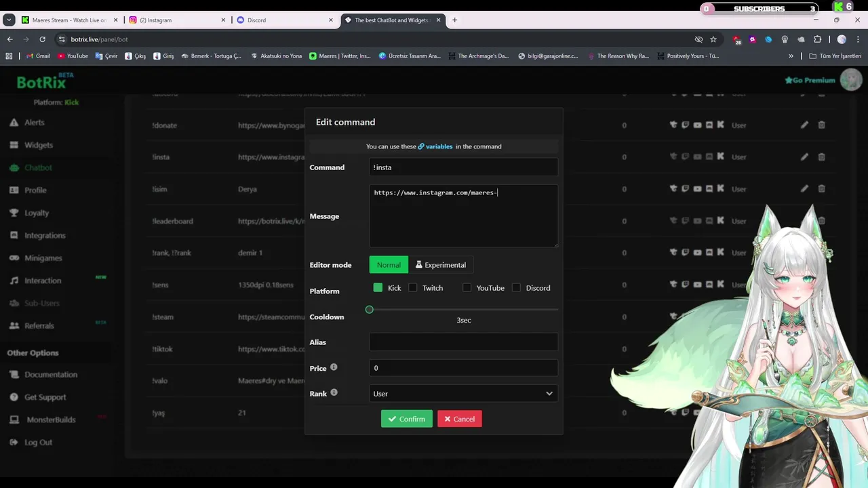Screen dimensions: 868x488
Task: Click the Alias input field
Action: coord(464,342)
